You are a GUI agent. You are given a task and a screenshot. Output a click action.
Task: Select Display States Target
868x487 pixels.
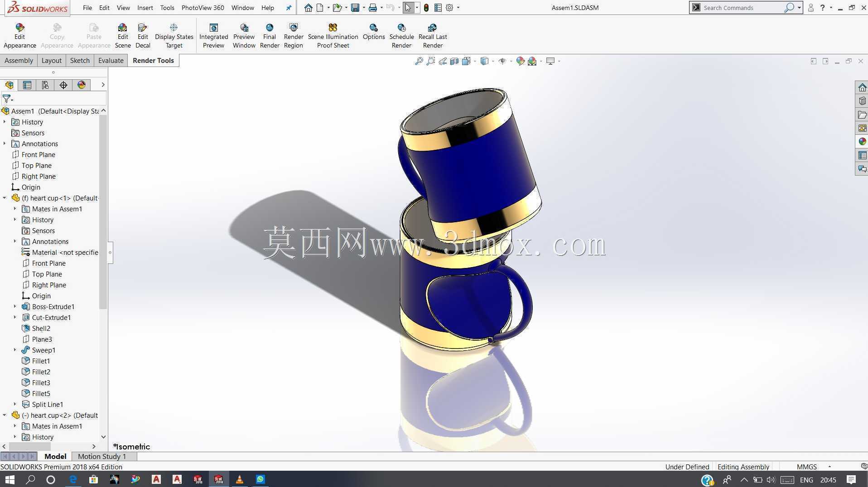[x=174, y=36]
